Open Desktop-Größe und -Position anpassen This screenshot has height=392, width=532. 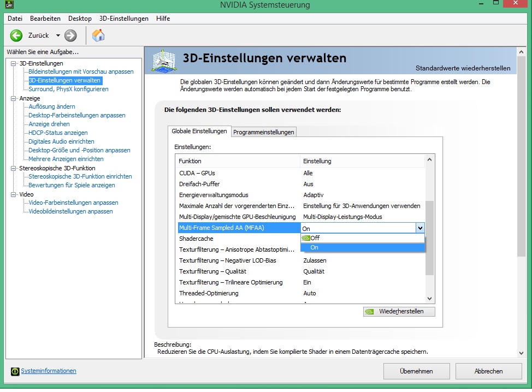[79, 150]
